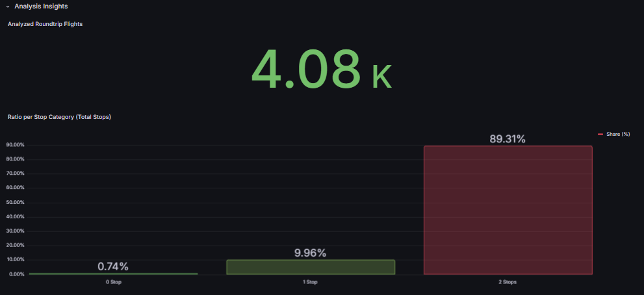Select the green 1 Stop bar

(x=310, y=267)
